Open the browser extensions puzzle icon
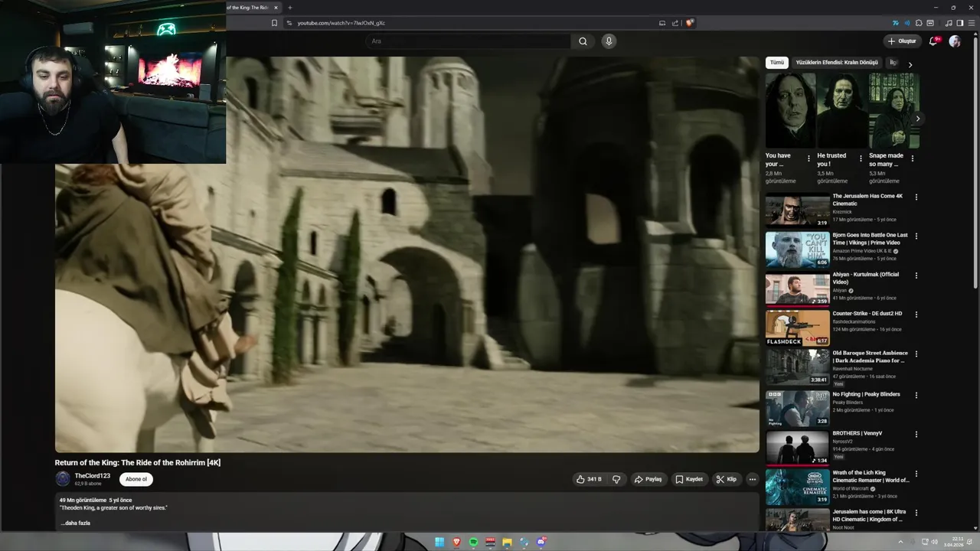The width and height of the screenshot is (980, 551). point(919,23)
